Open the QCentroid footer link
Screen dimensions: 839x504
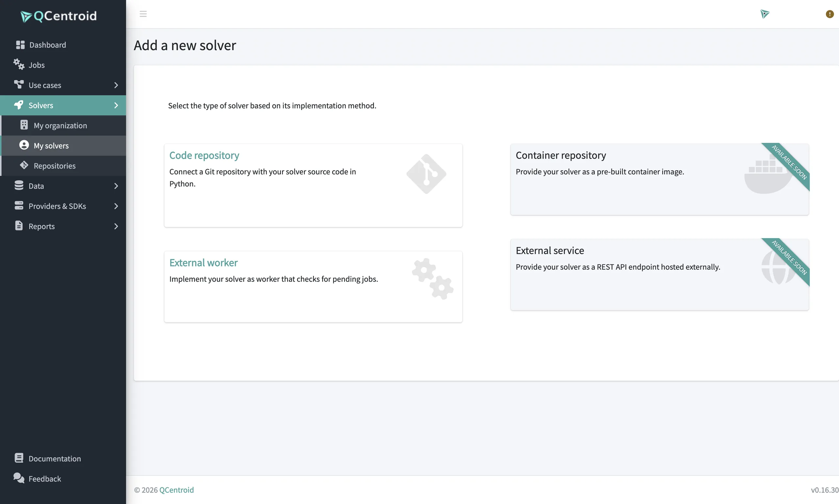point(176,490)
